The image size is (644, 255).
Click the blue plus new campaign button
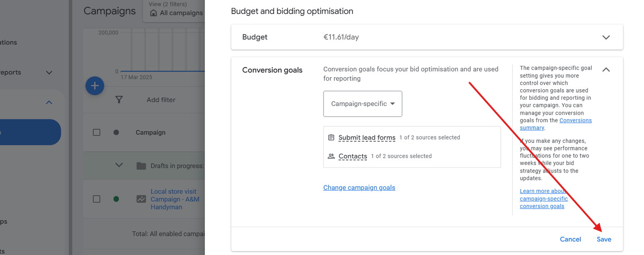(x=95, y=86)
